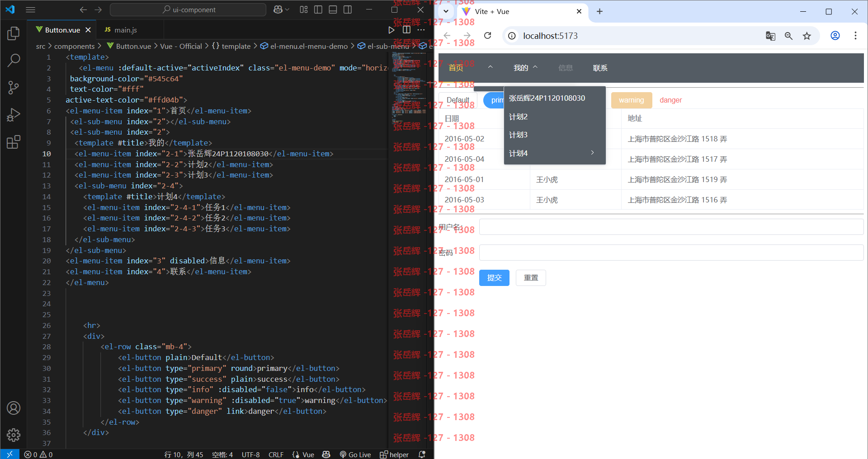The image size is (868, 459).
Task: Click the helper status bar item
Action: [394, 454]
